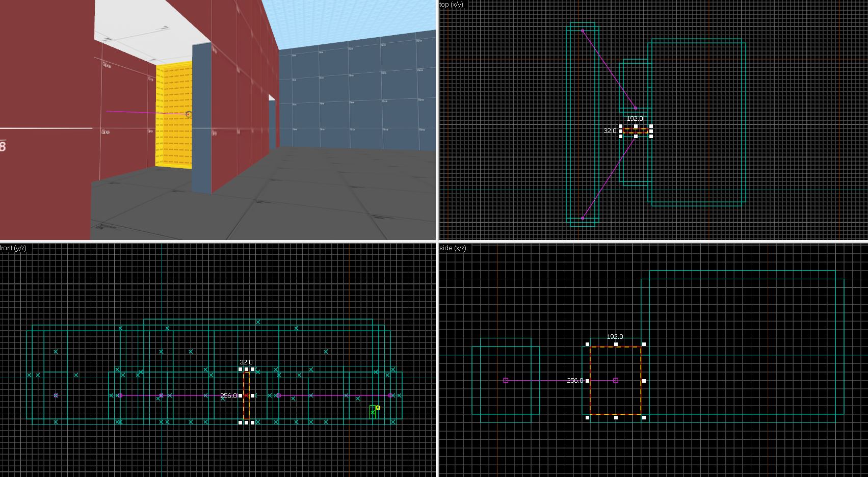Select yellow entity marker in front view

point(378,408)
